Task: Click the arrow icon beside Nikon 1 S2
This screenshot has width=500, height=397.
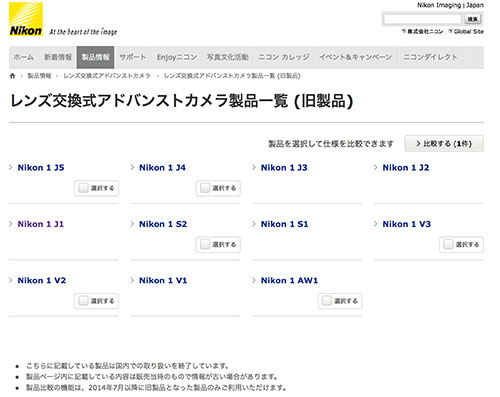Action: [133, 224]
